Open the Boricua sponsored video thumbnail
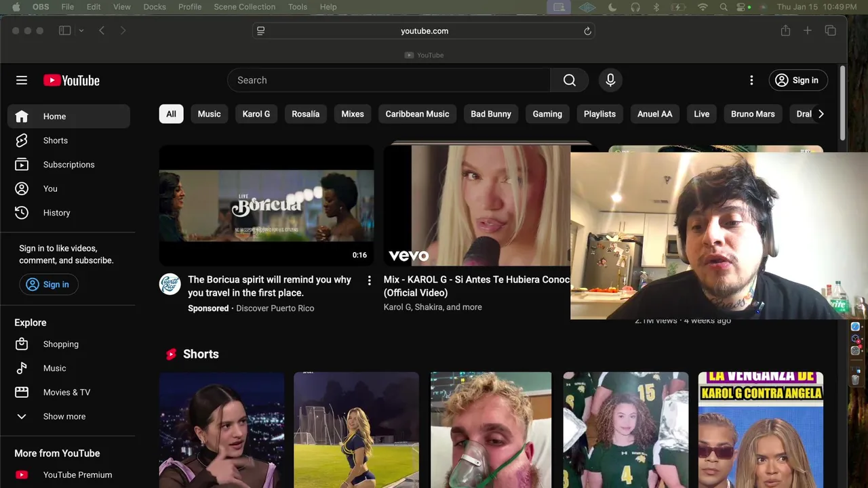 point(267,205)
